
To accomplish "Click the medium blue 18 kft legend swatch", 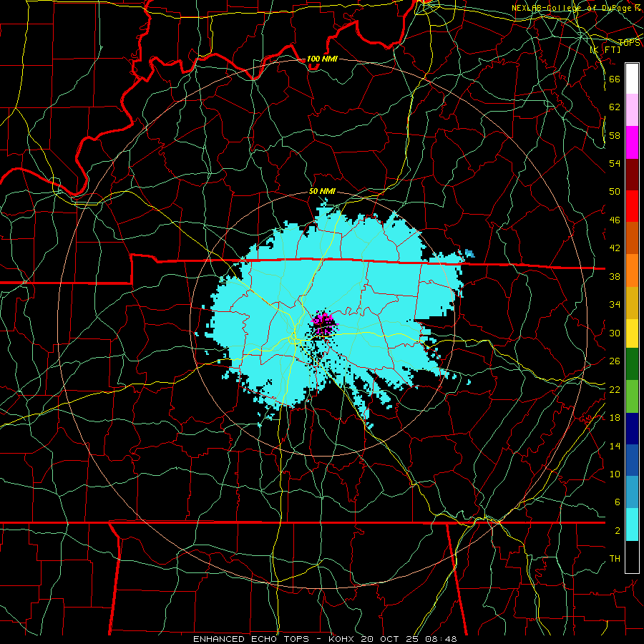I will tap(632, 460).
